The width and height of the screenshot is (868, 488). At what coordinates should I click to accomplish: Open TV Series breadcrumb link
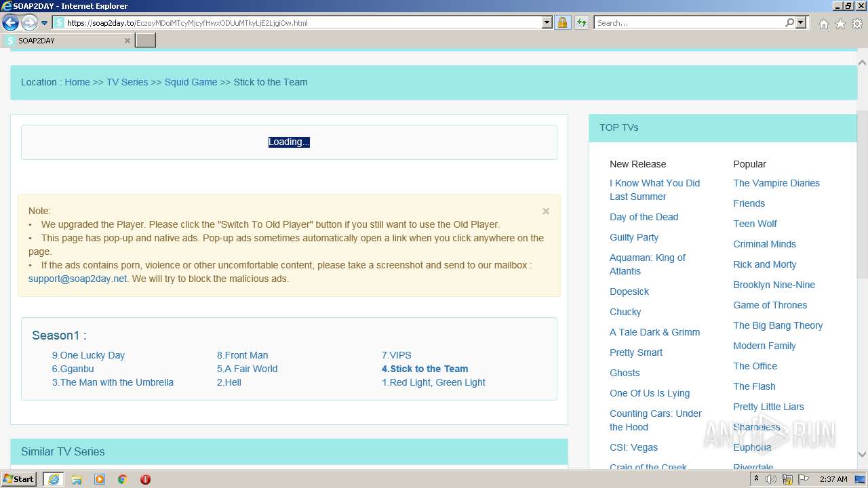(x=127, y=82)
